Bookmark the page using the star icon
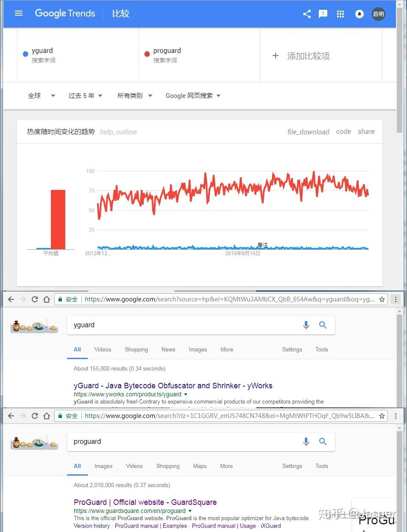Viewport: 407px width, 532px height. pyautogui.click(x=382, y=299)
